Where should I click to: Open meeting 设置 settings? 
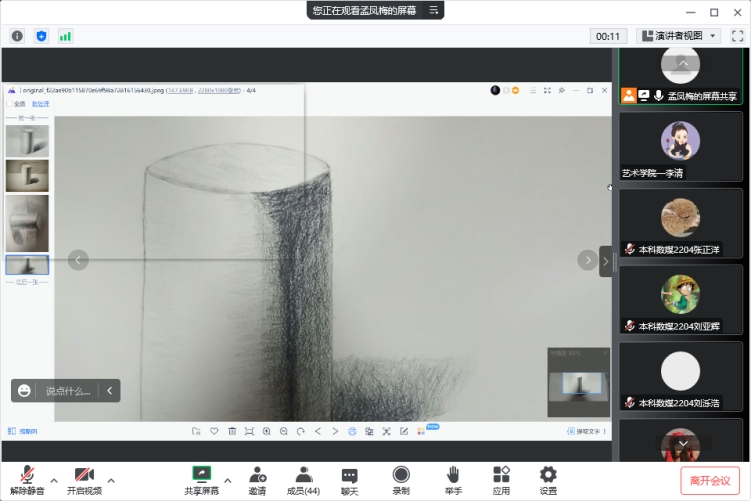point(548,479)
